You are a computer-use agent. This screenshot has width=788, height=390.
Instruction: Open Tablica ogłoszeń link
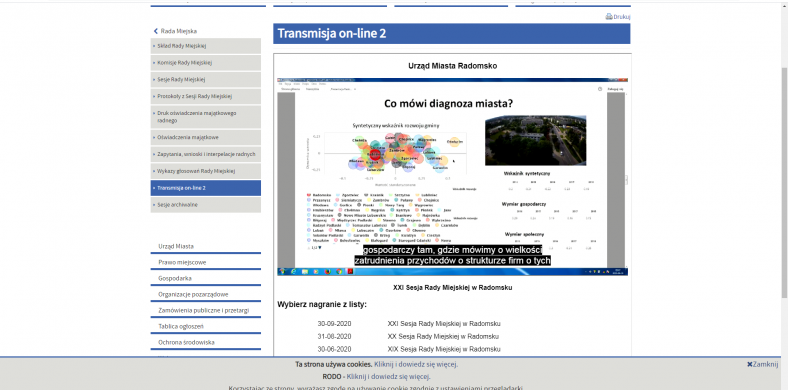click(x=180, y=327)
